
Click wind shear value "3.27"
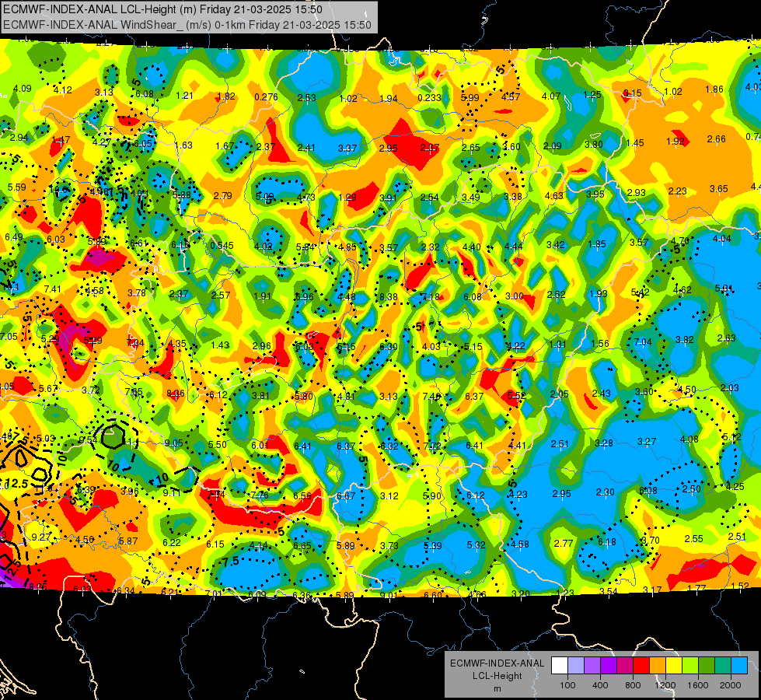(647, 441)
